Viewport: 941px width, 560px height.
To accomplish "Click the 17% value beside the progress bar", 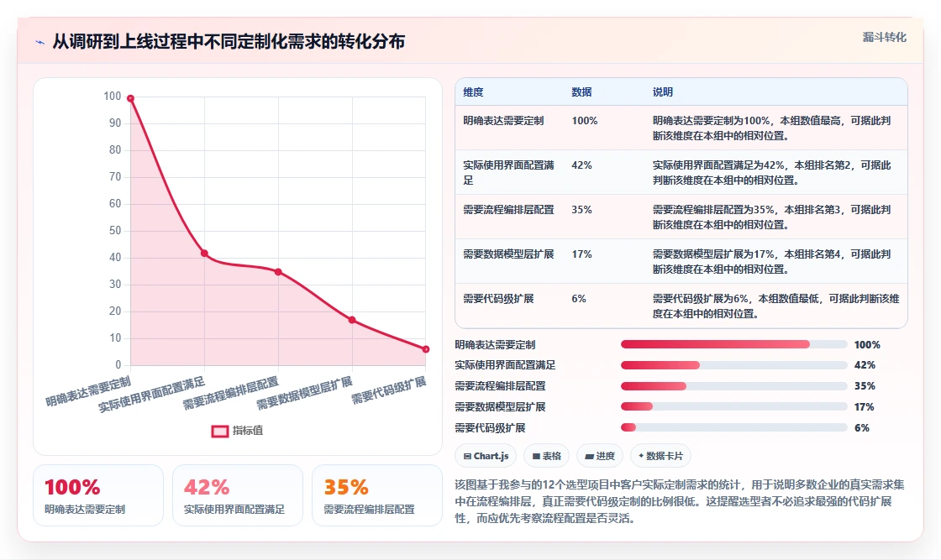I will point(865,407).
